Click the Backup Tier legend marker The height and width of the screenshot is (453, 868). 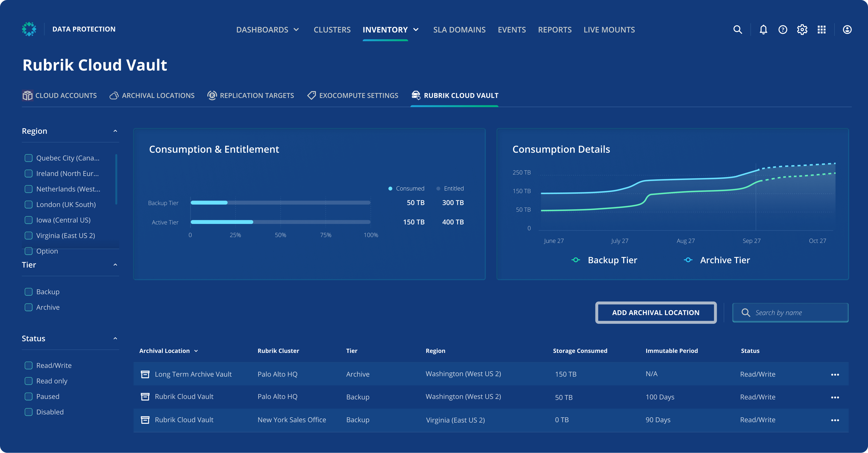pos(576,260)
